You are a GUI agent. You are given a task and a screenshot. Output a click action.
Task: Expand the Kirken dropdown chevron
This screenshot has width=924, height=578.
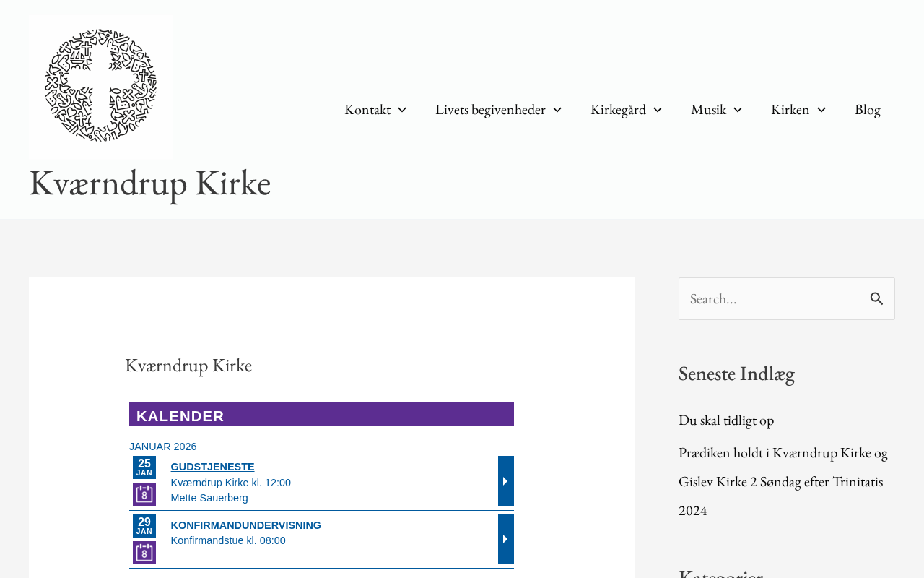(821, 110)
